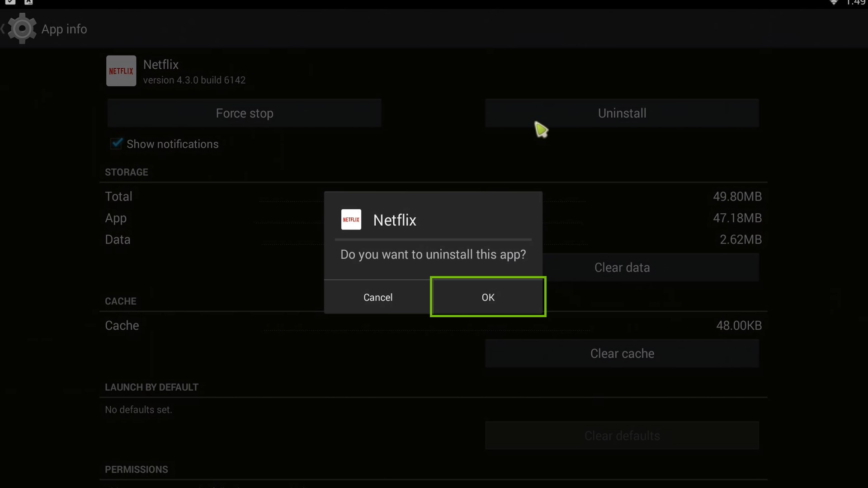Viewport: 868px width, 488px height.
Task: Confirm uninstall by clicking OK
Action: coord(488,297)
